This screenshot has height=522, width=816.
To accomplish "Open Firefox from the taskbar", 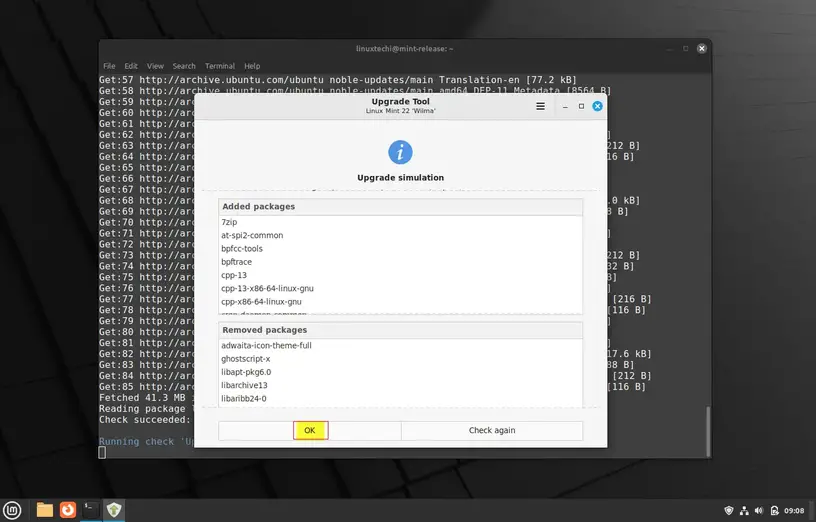I will [x=68, y=510].
